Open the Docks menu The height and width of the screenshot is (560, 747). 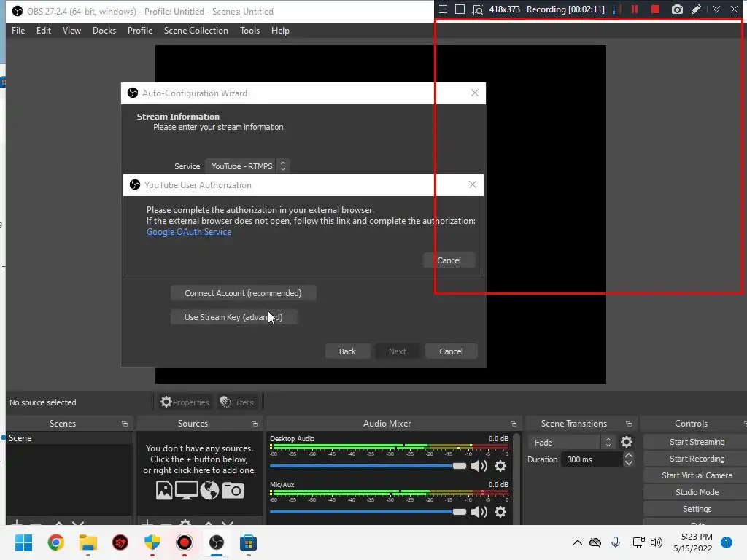click(104, 31)
